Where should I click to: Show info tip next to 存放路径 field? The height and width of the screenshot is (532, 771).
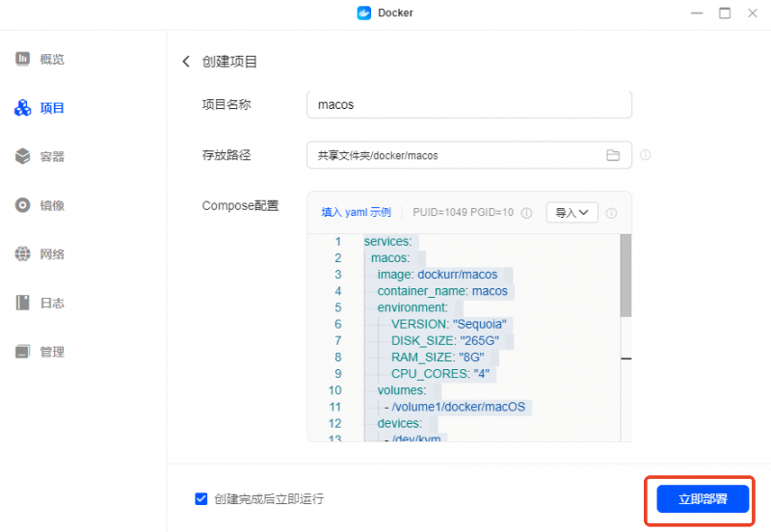(645, 155)
